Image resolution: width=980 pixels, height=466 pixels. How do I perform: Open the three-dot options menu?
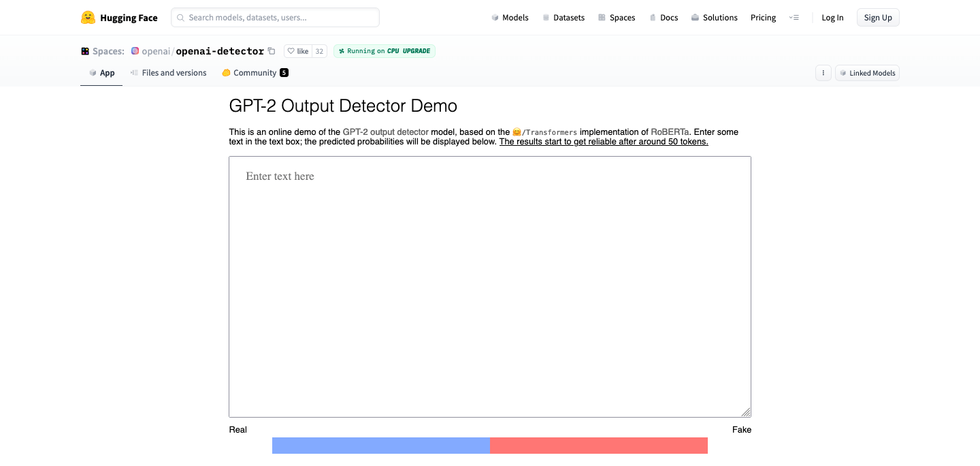pyautogui.click(x=823, y=73)
